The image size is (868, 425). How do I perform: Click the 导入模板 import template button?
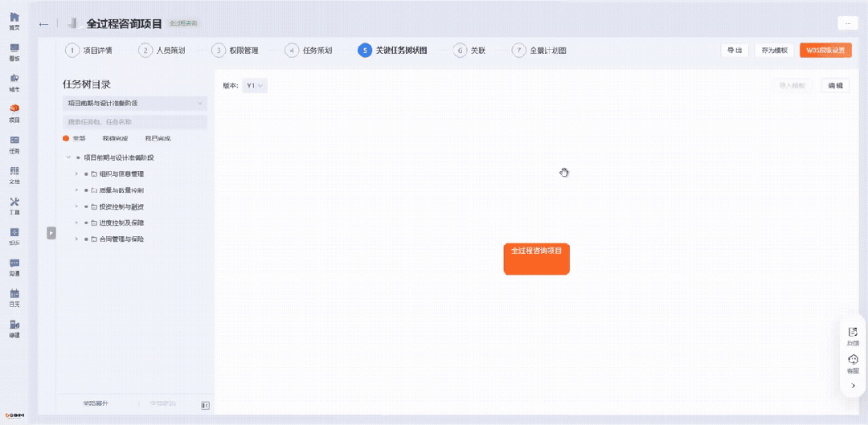tap(792, 86)
